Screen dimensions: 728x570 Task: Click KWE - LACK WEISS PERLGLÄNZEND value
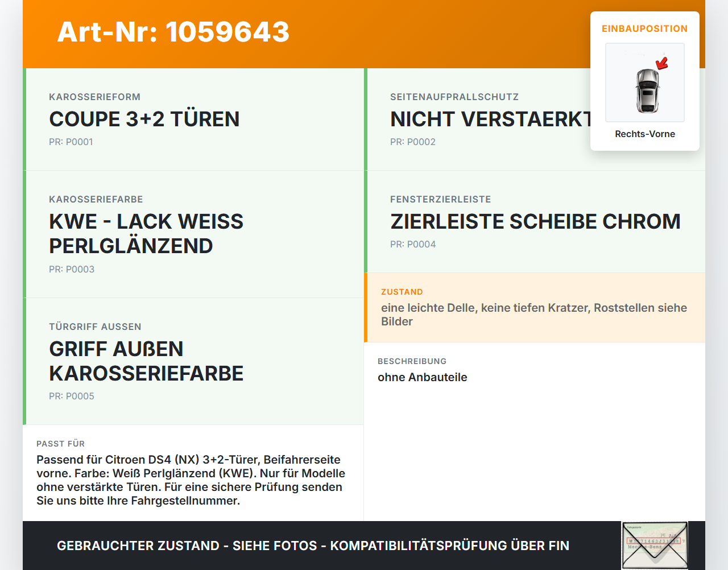(146, 233)
